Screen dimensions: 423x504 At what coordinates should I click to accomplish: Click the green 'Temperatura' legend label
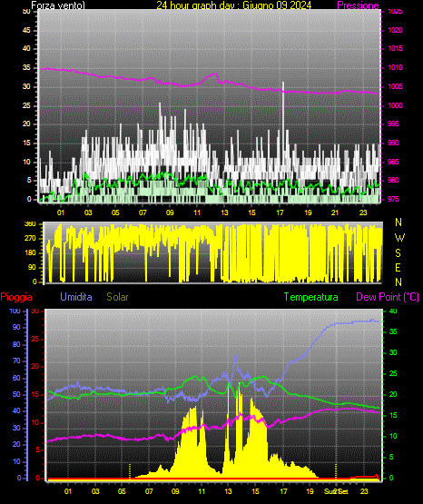pyautogui.click(x=311, y=297)
